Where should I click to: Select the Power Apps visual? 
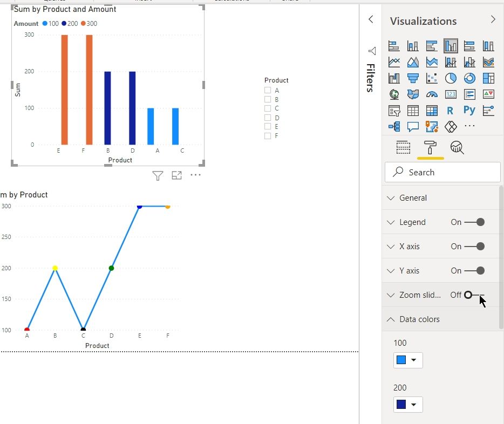click(451, 127)
